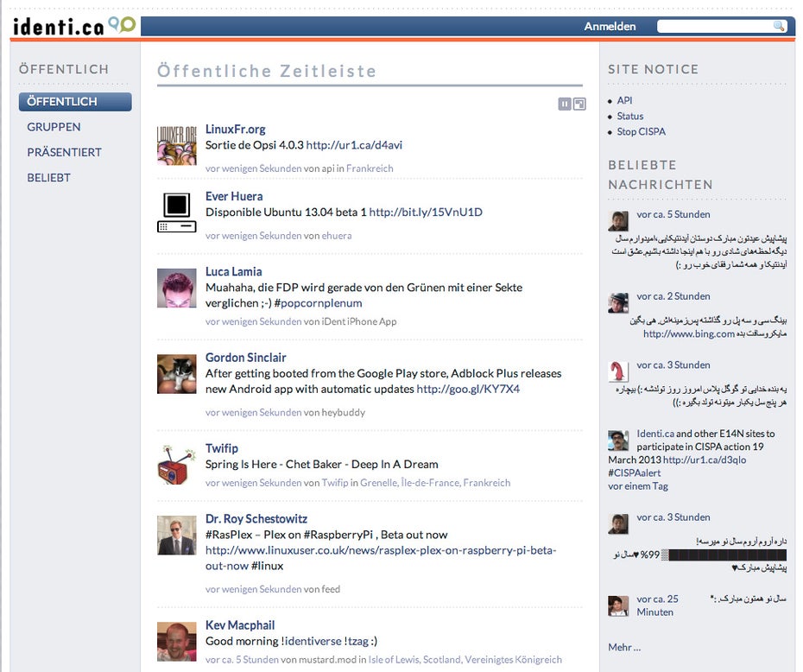Image resolution: width=803 pixels, height=672 pixels.
Task: Open timestamp of Gordon Sinclair's post
Action: (x=254, y=412)
